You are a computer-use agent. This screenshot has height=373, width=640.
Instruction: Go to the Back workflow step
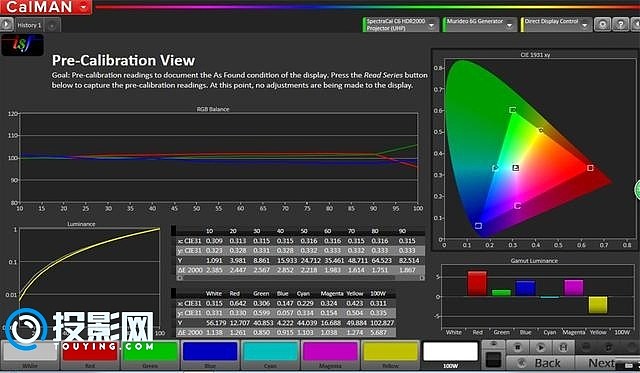tap(540, 363)
